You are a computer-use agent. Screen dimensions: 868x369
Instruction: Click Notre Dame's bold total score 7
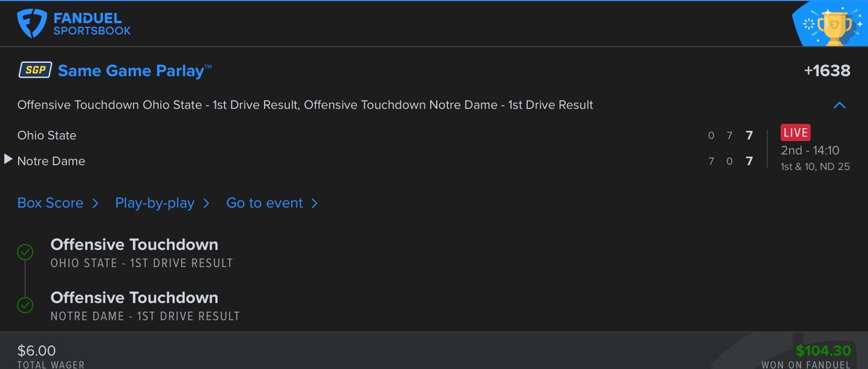coord(749,161)
